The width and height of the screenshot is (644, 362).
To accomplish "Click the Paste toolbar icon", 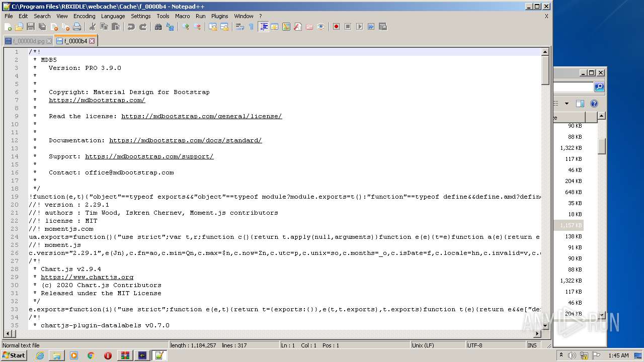I will click(115, 27).
